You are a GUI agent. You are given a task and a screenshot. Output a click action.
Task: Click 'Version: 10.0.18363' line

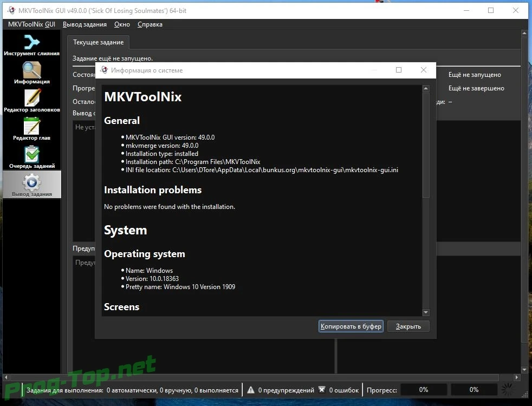(152, 279)
